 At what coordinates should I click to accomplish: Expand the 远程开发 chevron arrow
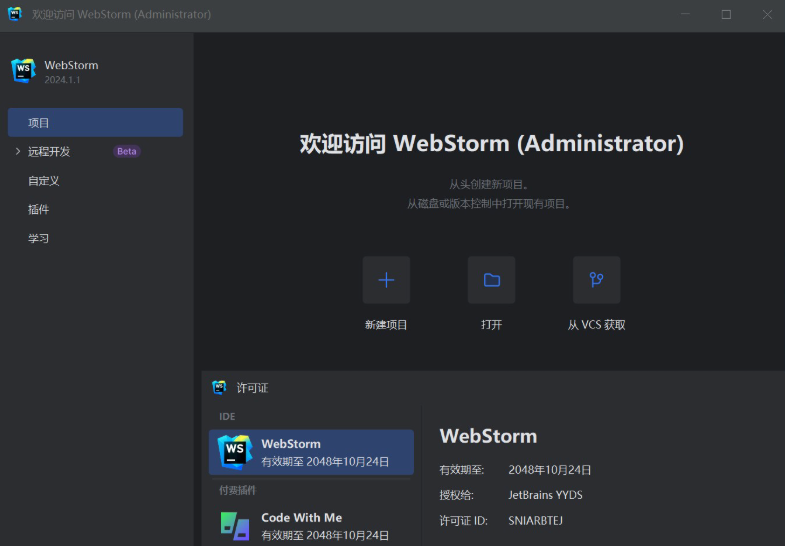[x=18, y=151]
